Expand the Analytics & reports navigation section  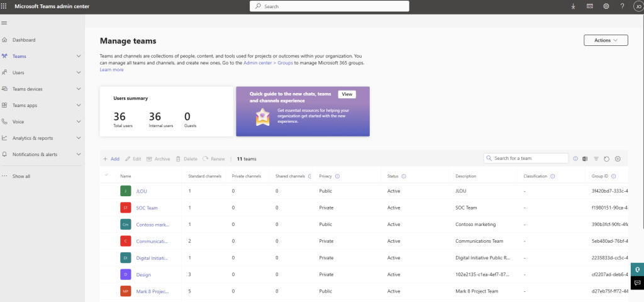(79, 138)
